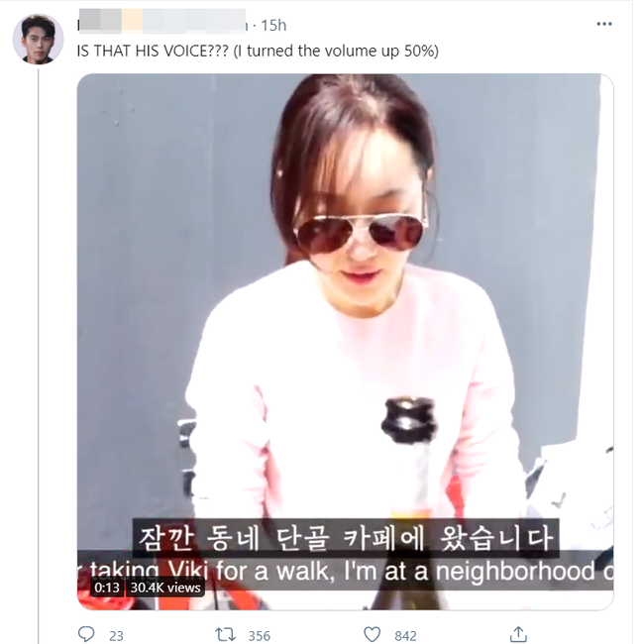Open the tweet via the 15h timestamp
Viewport: 644px width, 644px height.
pos(273,26)
